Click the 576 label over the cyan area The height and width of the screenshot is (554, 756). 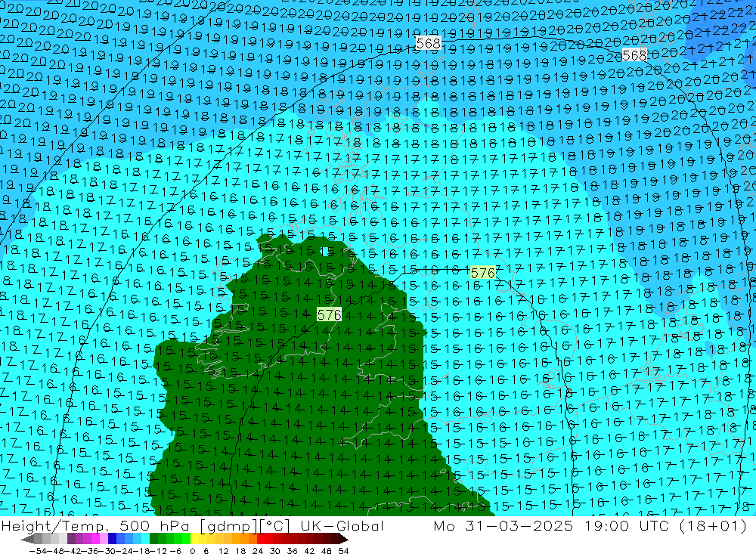point(483,274)
